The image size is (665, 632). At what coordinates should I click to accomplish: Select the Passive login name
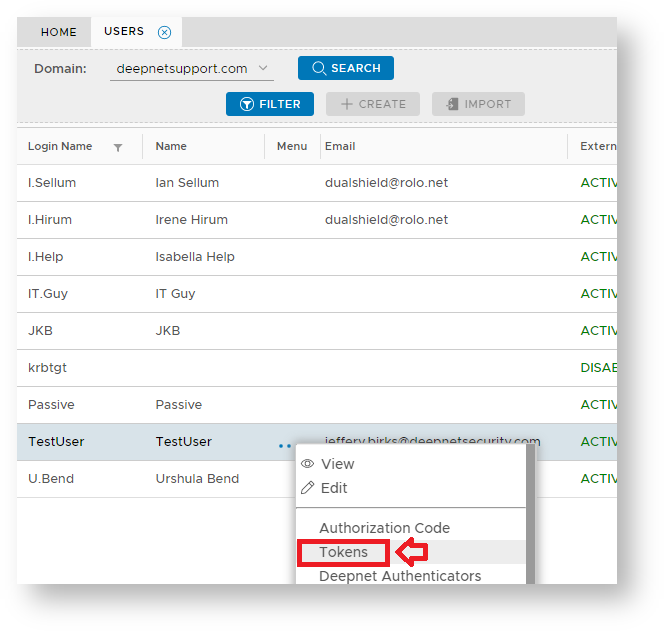point(51,405)
